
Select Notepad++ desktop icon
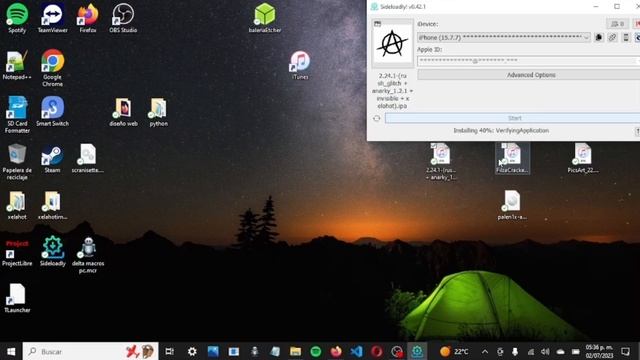(17, 65)
